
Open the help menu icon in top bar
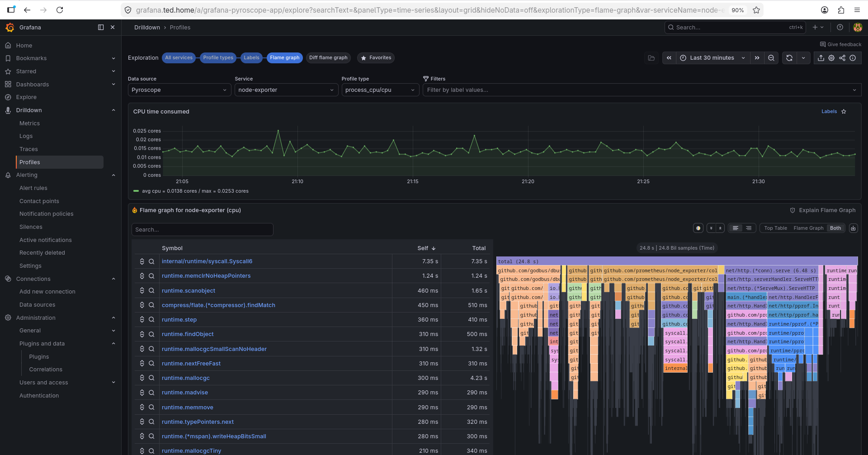pyautogui.click(x=840, y=28)
